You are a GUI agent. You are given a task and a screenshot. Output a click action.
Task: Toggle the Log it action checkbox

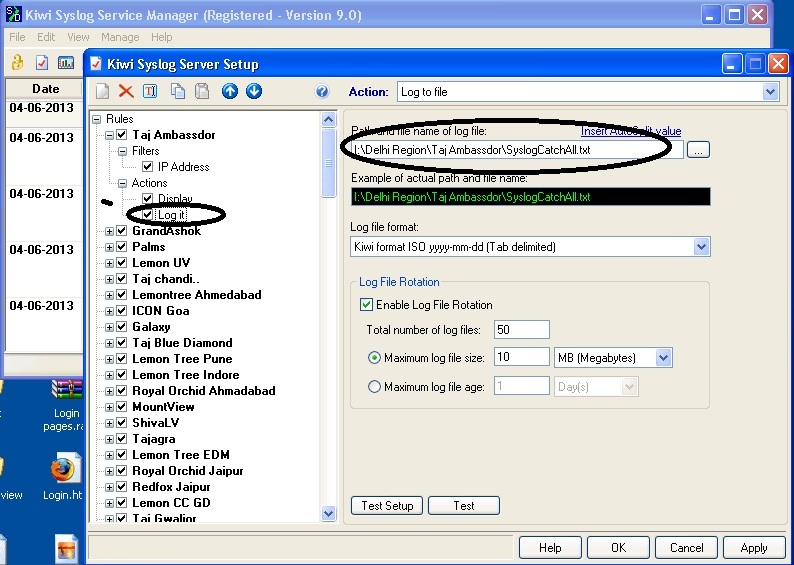[147, 215]
